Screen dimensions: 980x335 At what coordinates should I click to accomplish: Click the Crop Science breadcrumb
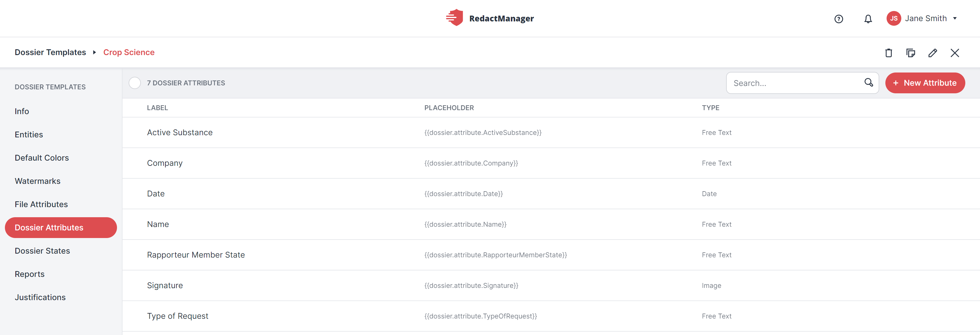click(129, 52)
